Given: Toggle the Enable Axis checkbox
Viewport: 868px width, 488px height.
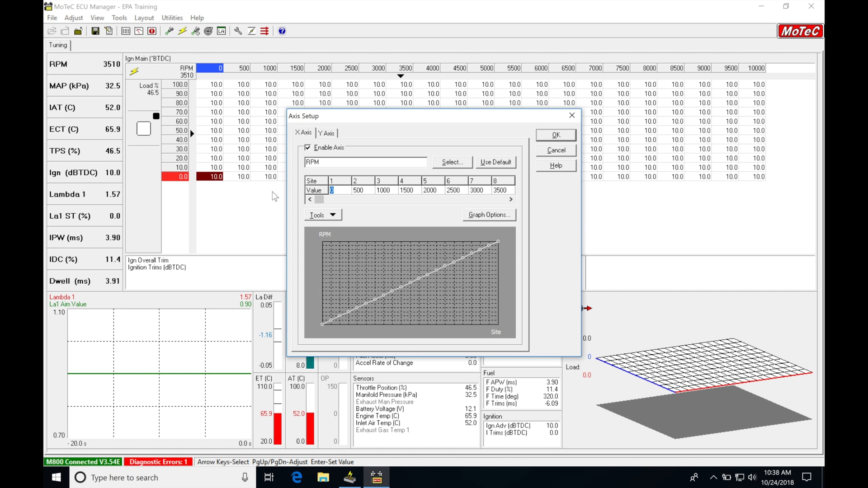Looking at the screenshot, I should 308,147.
